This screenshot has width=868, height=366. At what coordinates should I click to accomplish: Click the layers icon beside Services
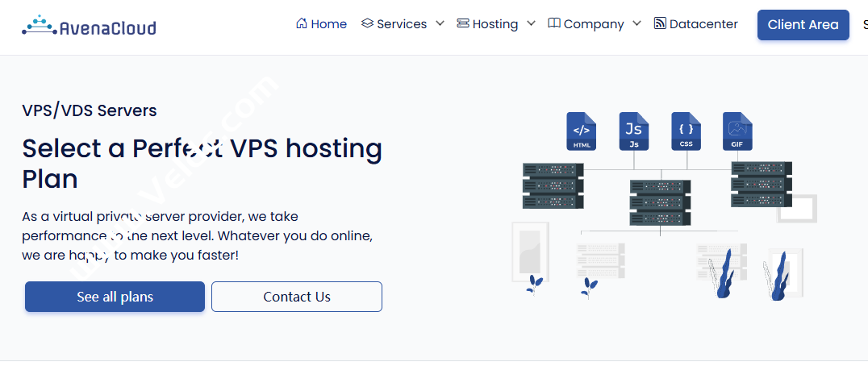pos(367,23)
